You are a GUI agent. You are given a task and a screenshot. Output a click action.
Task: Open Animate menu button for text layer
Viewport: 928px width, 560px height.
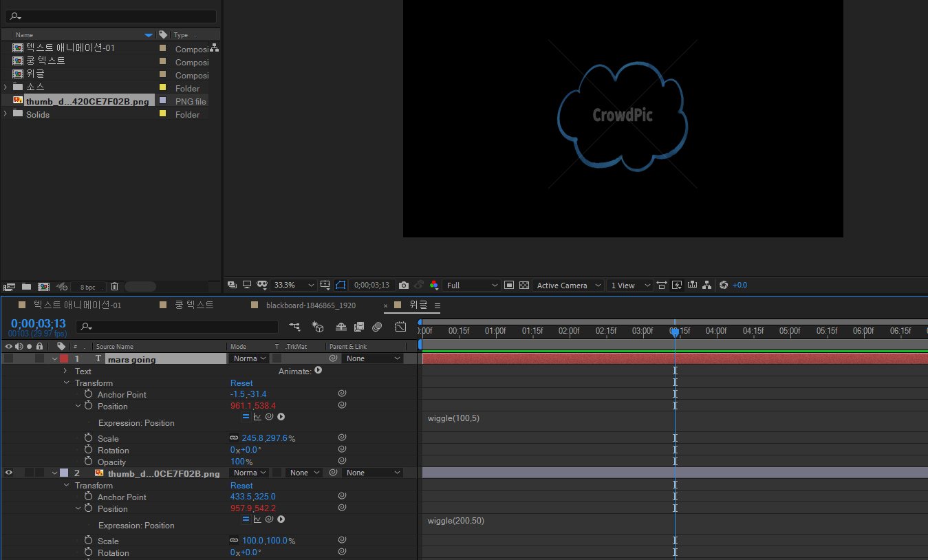(x=318, y=370)
